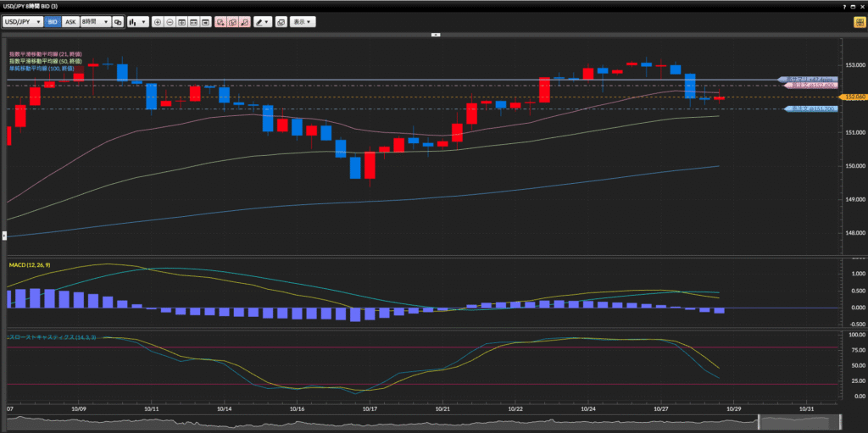This screenshot has width=868, height=433.
Task: Click the link chart icon beside 8時間
Action: click(118, 22)
